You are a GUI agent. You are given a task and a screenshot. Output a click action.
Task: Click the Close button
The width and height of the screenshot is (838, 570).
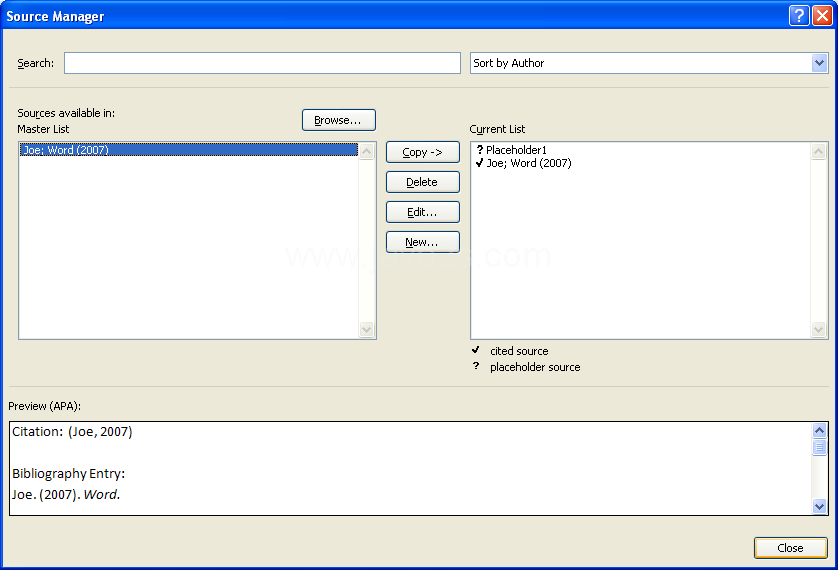790,548
